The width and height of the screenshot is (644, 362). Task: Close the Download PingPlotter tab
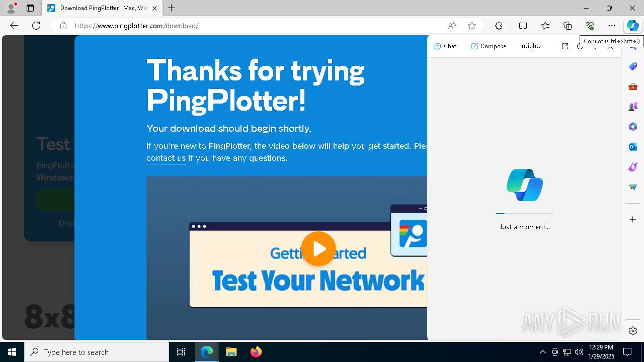154,8
